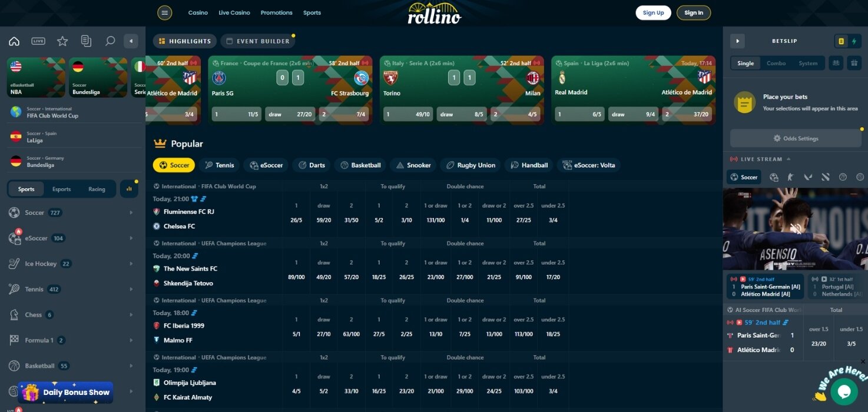Filter popular events by Tennis

tap(218, 165)
